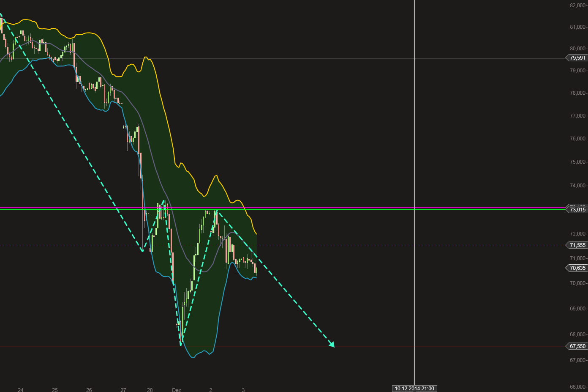Click the 66,000 value on the price axis

click(577, 386)
